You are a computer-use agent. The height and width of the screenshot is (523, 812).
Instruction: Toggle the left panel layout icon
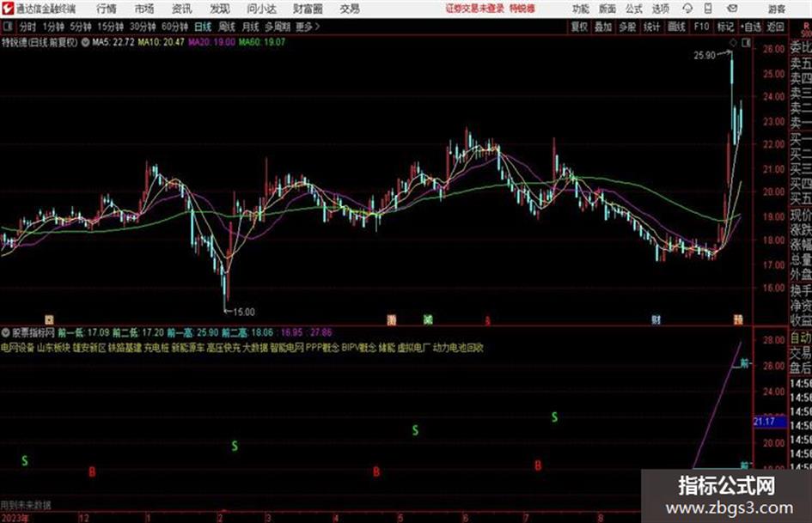8,27
